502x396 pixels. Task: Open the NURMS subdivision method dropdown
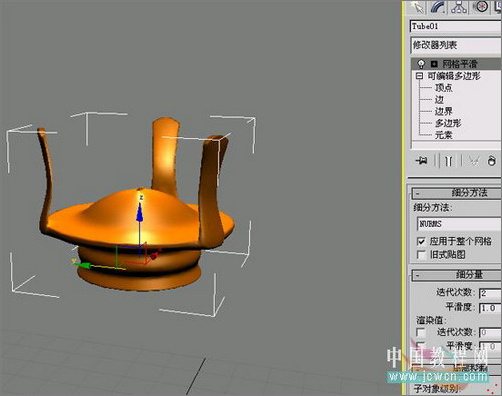click(x=459, y=224)
